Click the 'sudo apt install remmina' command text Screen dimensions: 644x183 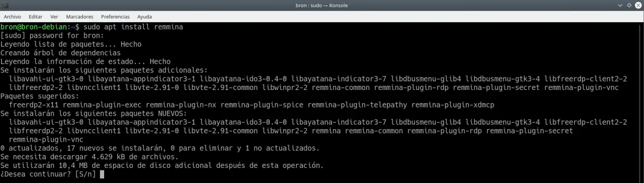coord(133,27)
